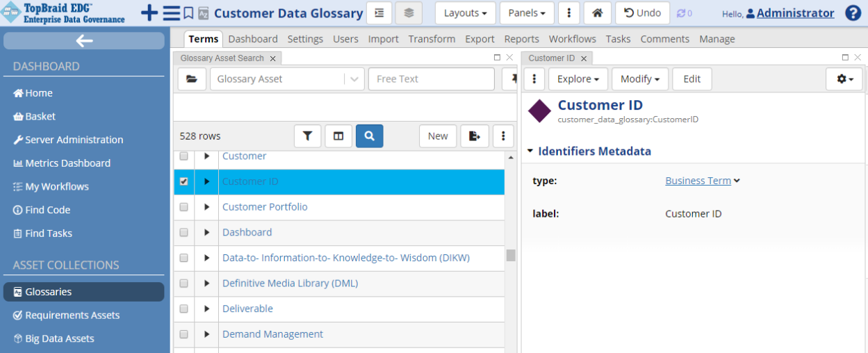
Task: Click the Undo button
Action: [642, 13]
